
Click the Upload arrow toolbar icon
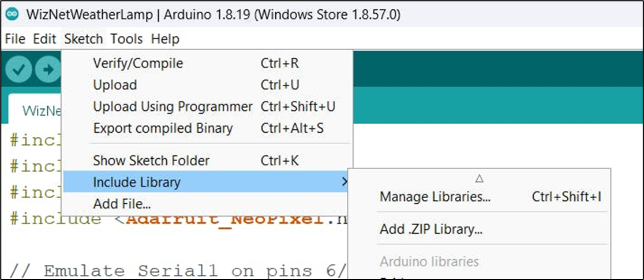[x=48, y=69]
